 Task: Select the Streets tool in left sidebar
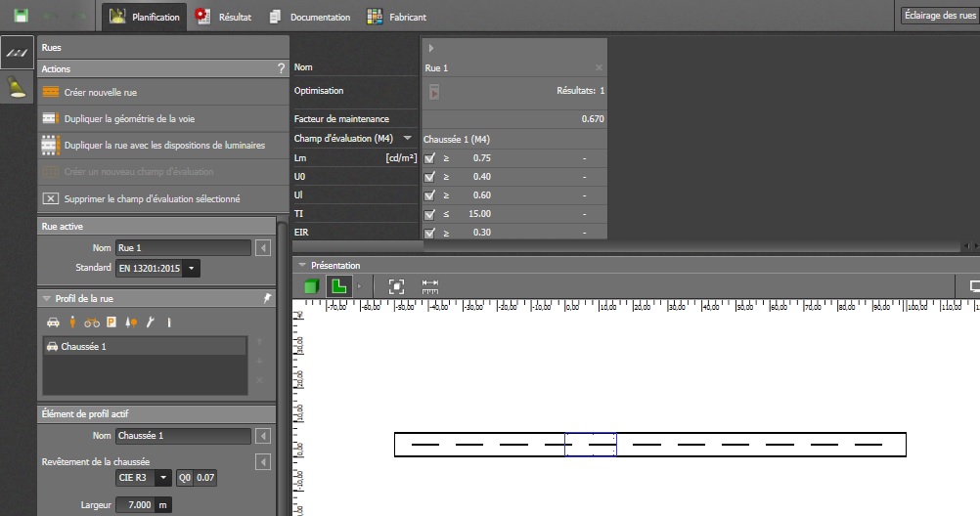click(17, 53)
